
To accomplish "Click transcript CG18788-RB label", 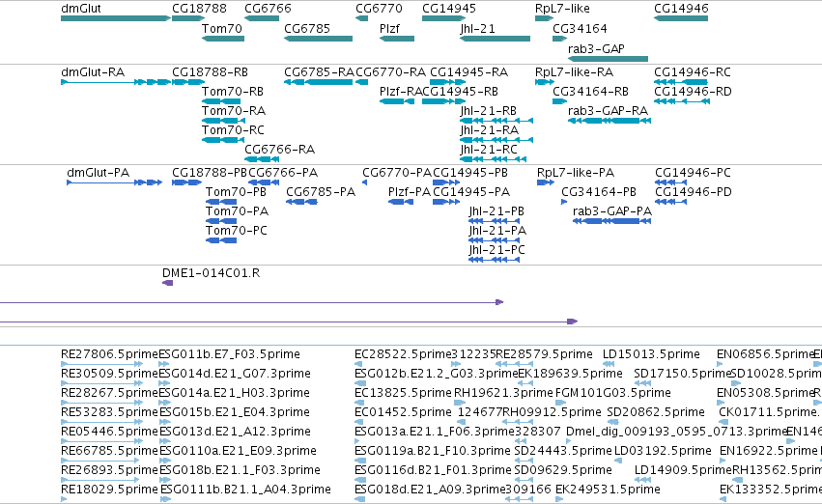I will point(210,72).
